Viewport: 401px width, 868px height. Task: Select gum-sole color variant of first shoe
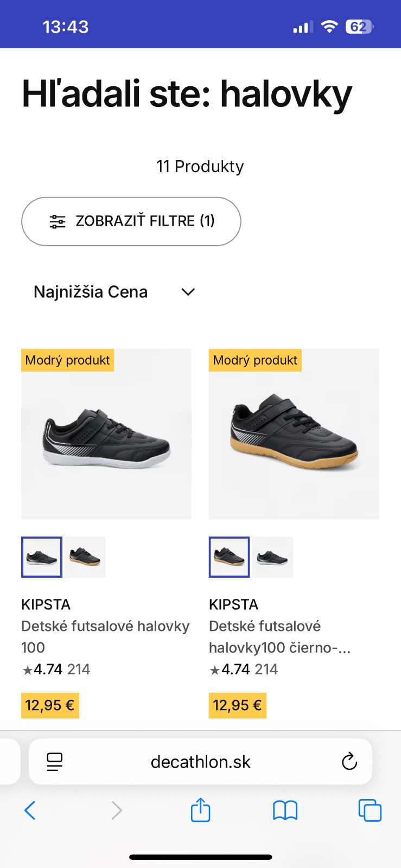[85, 557]
